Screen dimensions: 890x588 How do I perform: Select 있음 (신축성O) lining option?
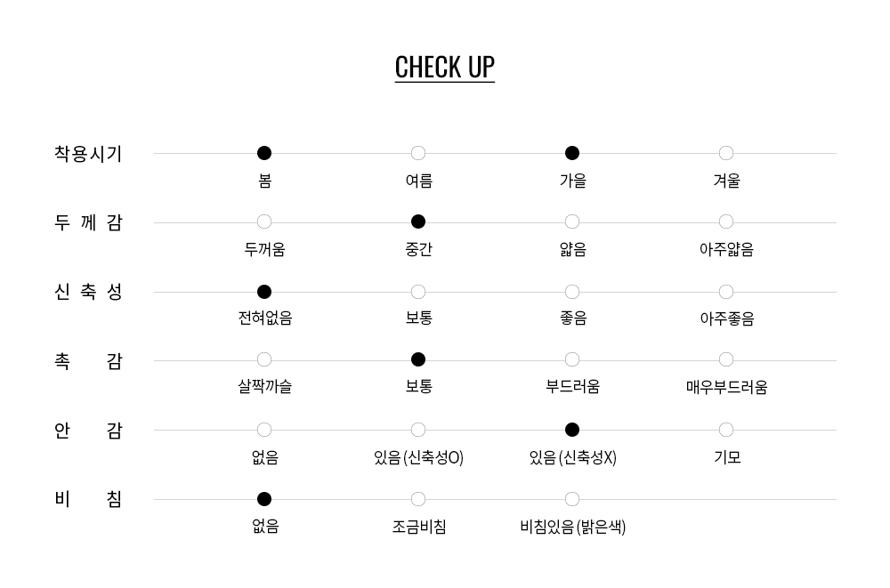coord(418,430)
